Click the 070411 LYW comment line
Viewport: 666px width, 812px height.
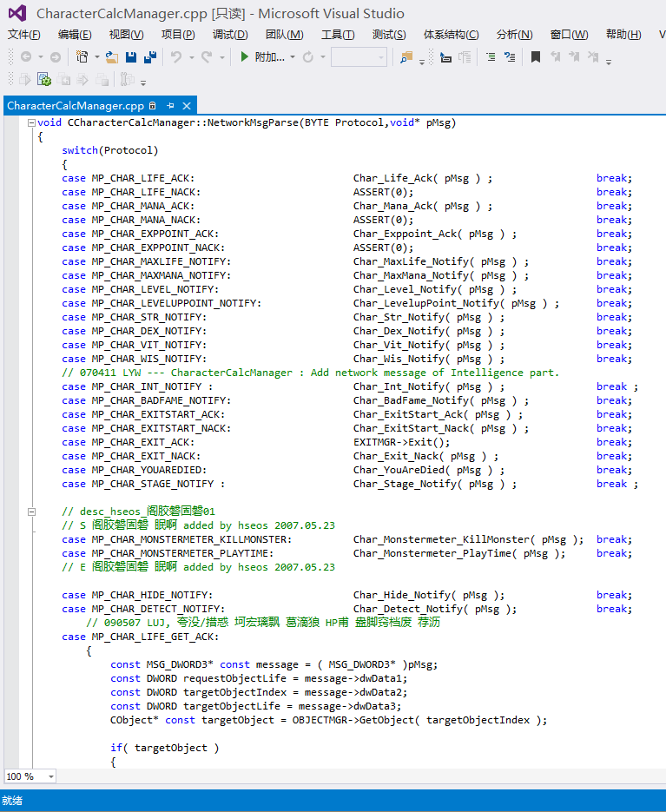pos(310,373)
